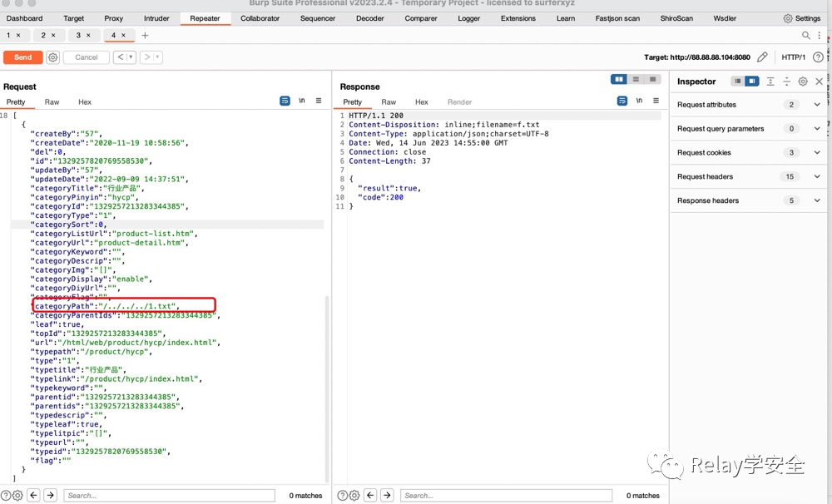Screen dimensions: 832x504
Task: Toggle response non-printable characters \n
Action: point(639,101)
